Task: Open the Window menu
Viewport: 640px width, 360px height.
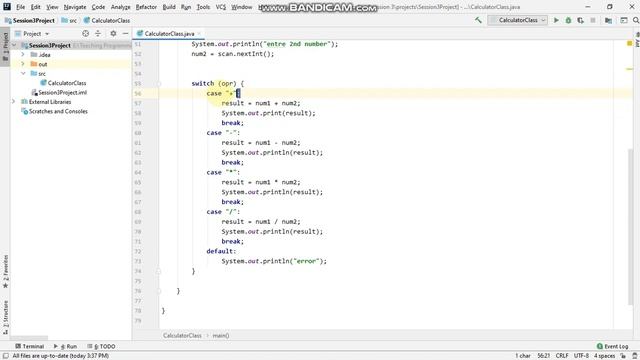Action: pyautogui.click(x=242, y=7)
